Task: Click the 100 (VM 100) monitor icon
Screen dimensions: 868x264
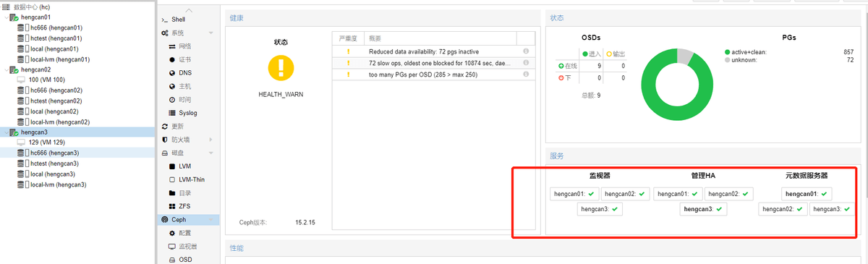Action: [21, 80]
